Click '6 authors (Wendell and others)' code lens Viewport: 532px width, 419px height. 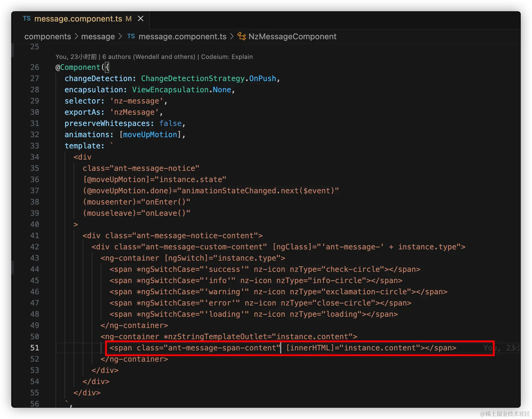click(x=149, y=57)
